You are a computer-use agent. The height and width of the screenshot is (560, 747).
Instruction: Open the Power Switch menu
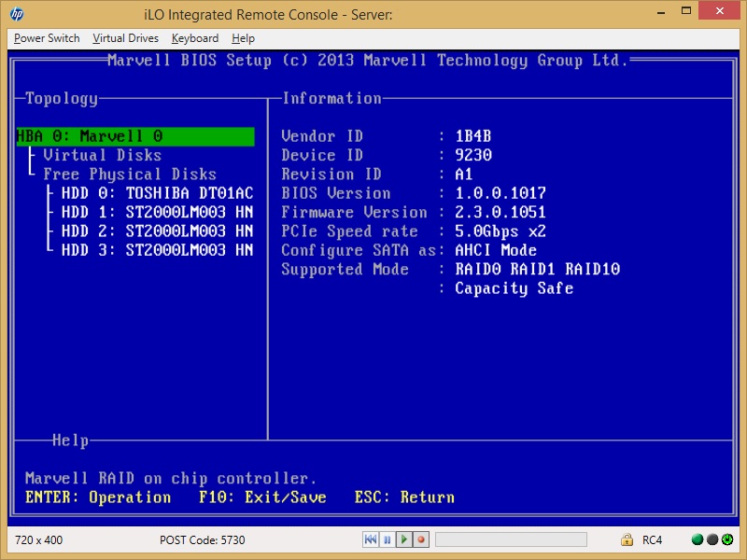click(46, 38)
